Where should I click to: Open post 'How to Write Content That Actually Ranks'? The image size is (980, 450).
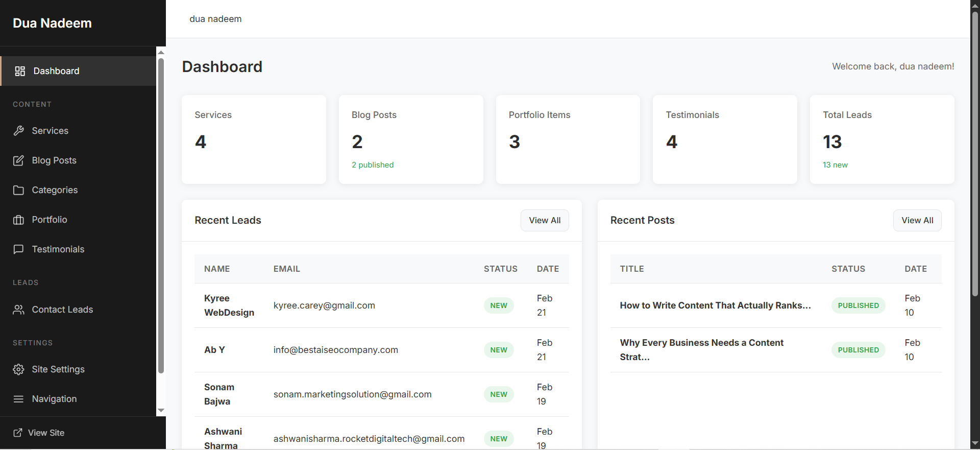(x=715, y=305)
